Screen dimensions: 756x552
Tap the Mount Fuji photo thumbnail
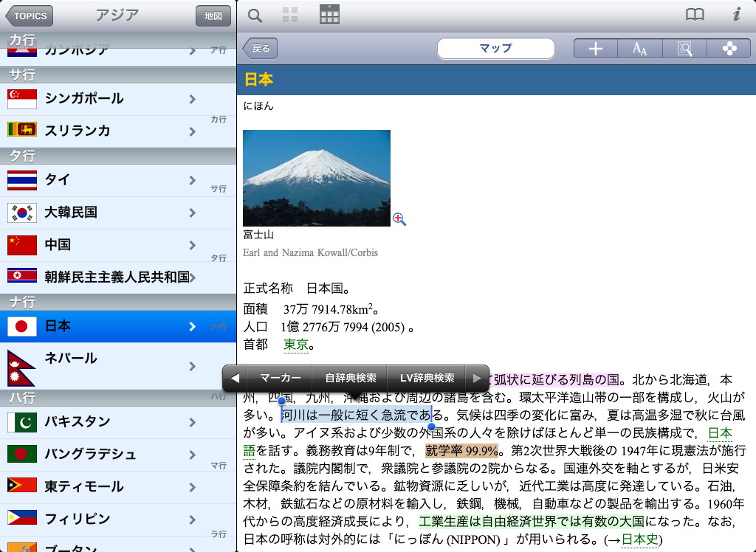[x=316, y=178]
